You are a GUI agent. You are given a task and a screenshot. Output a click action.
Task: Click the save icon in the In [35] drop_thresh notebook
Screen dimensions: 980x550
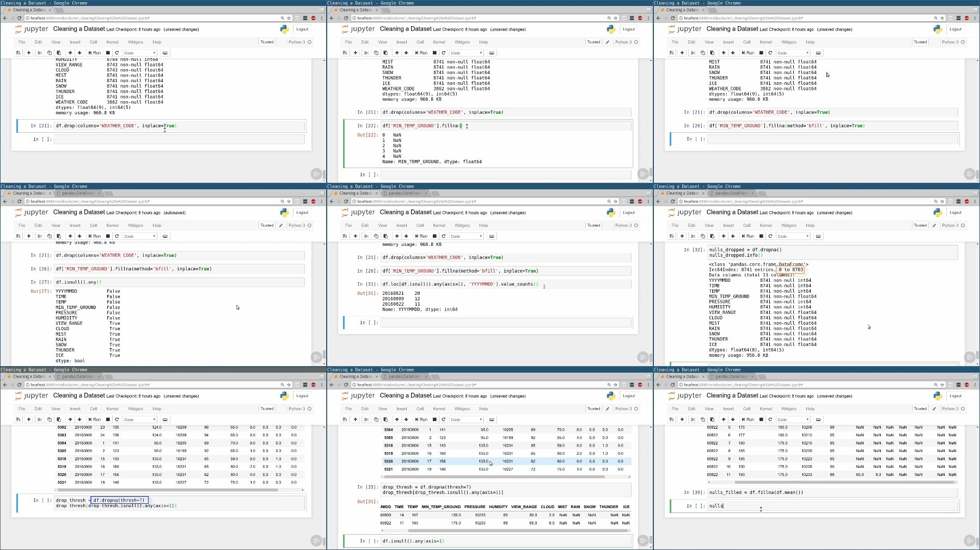[x=345, y=419]
